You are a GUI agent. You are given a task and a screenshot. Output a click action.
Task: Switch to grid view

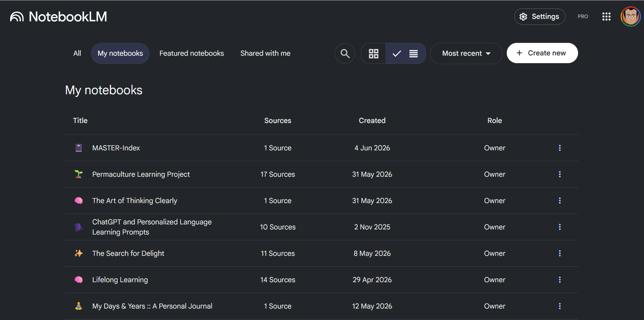point(374,53)
